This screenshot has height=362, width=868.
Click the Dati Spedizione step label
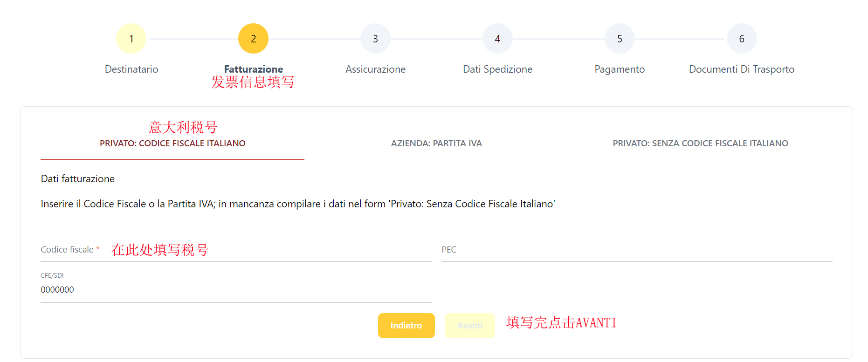coord(497,69)
